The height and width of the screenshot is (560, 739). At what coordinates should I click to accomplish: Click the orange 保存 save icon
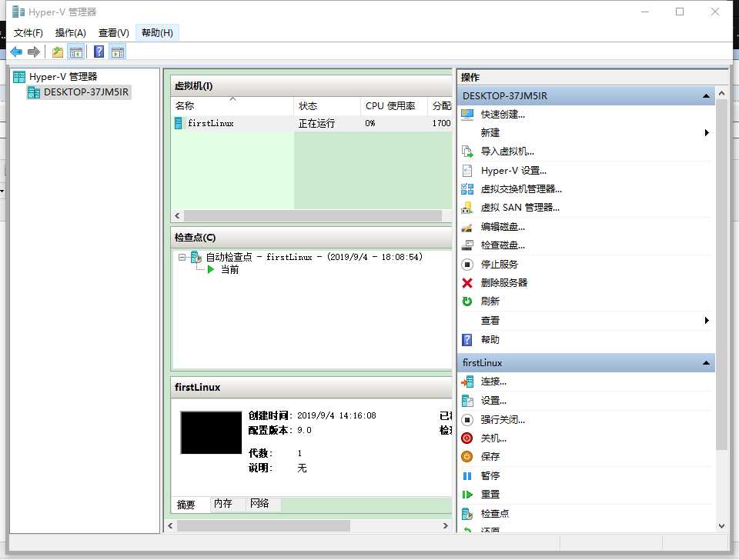tap(467, 457)
